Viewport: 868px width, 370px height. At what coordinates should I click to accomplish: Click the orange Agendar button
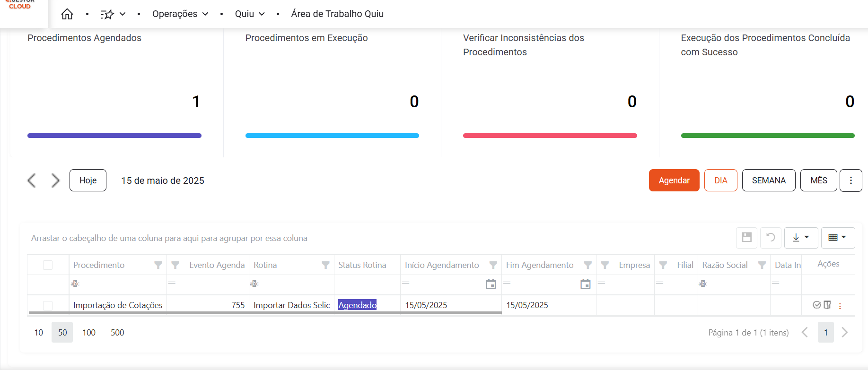[674, 181]
